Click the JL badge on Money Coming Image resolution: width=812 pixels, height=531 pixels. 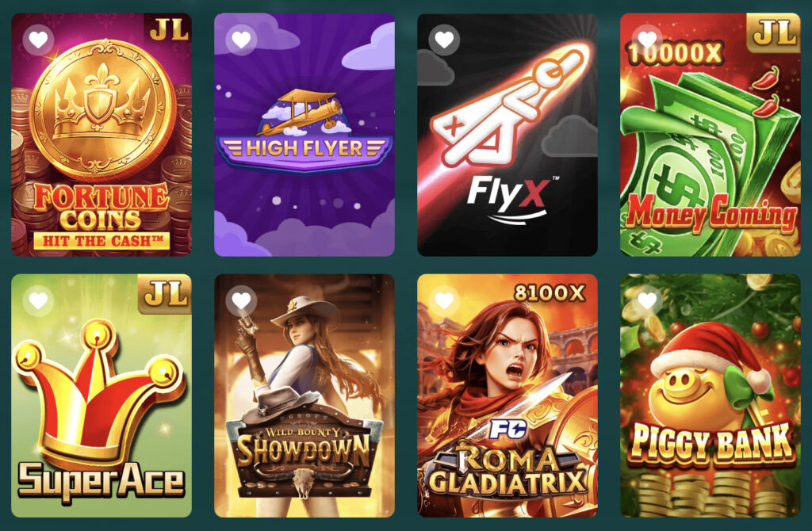point(774,32)
